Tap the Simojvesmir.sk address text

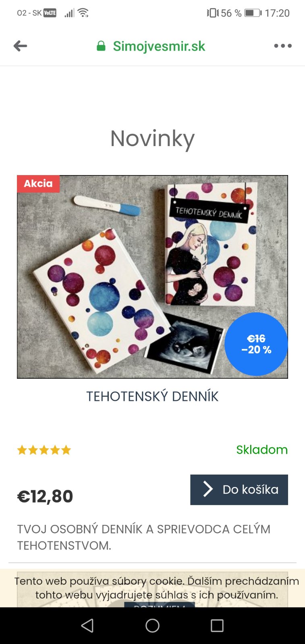[x=159, y=46]
